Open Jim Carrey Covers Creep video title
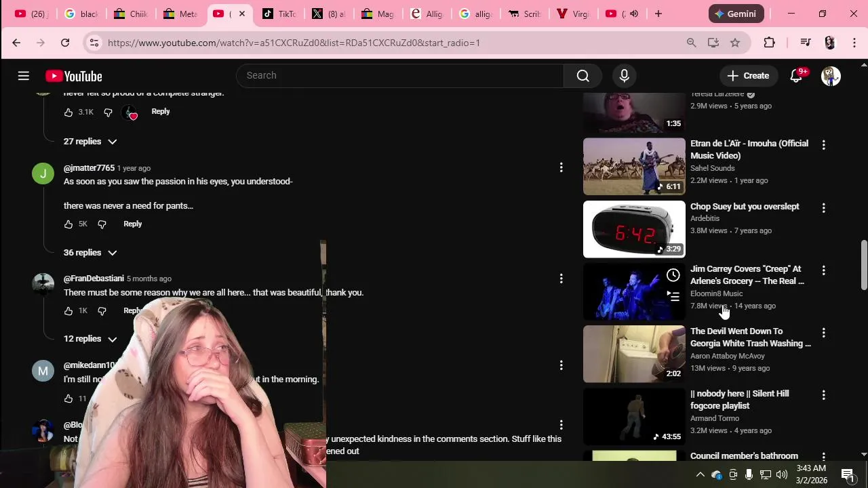This screenshot has height=488, width=868. coord(747,275)
